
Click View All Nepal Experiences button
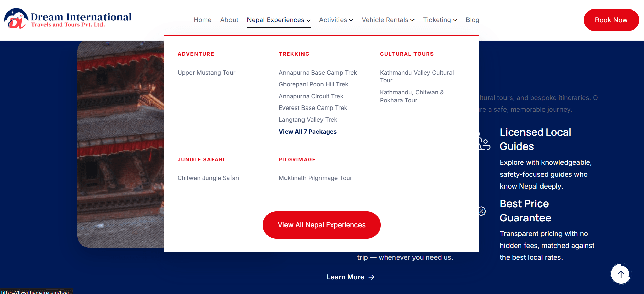pyautogui.click(x=321, y=225)
